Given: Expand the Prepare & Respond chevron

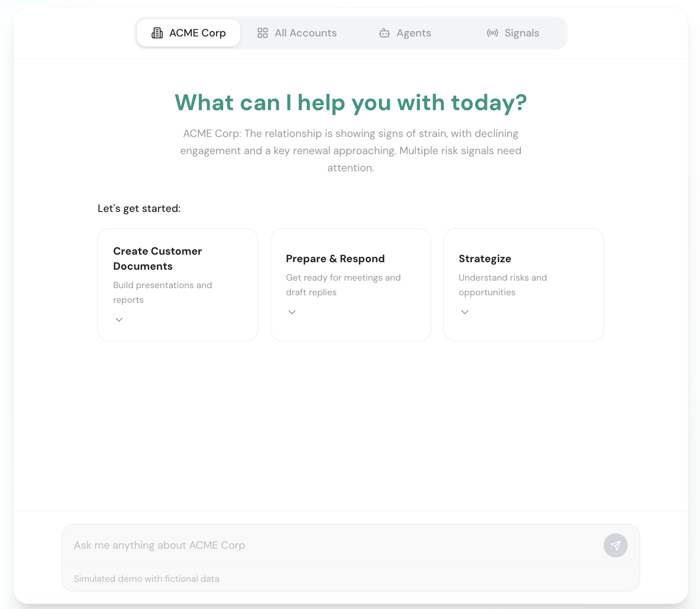Looking at the screenshot, I should [292, 312].
